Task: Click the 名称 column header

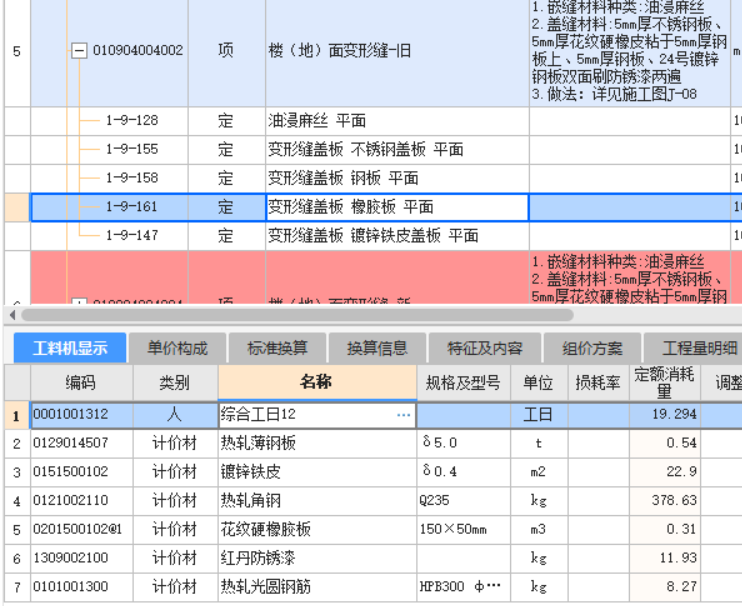Action: tap(317, 382)
